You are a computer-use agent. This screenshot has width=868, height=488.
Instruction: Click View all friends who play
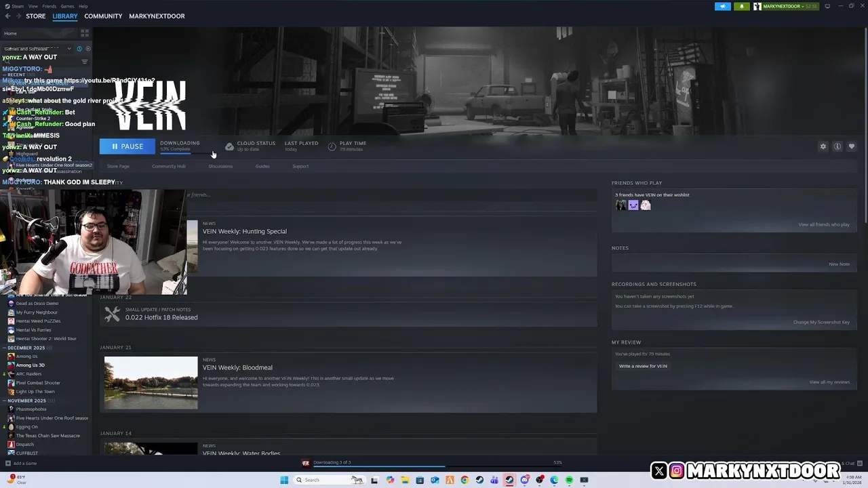(824, 224)
